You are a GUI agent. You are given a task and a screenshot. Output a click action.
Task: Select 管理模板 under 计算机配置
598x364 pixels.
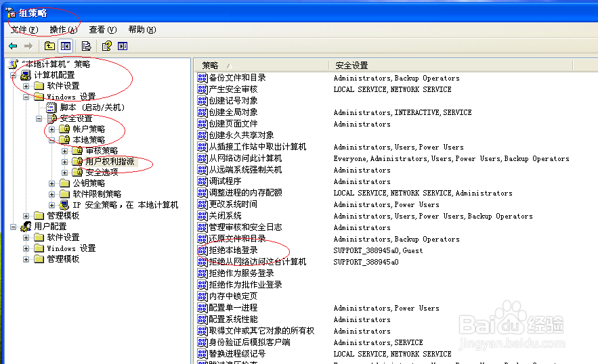point(63,216)
